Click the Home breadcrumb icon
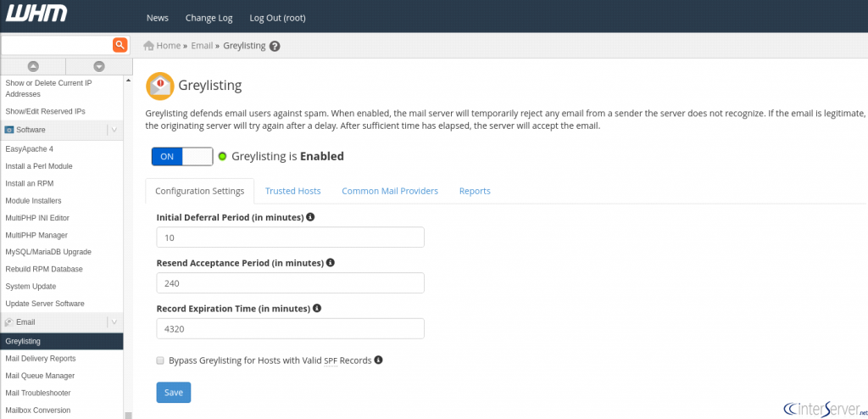This screenshot has height=419, width=868. (x=148, y=46)
